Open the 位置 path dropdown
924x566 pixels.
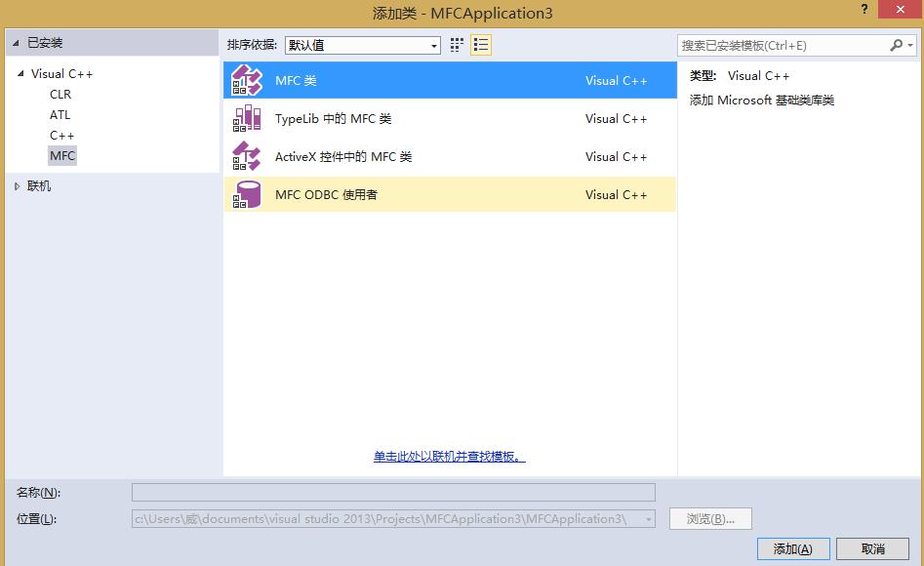point(648,519)
